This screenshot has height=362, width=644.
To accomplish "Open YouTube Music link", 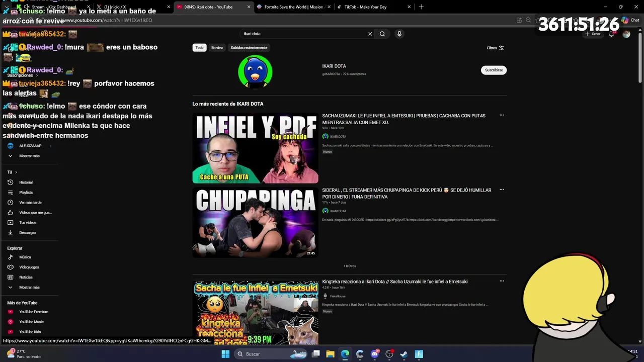I will pos(31,322).
